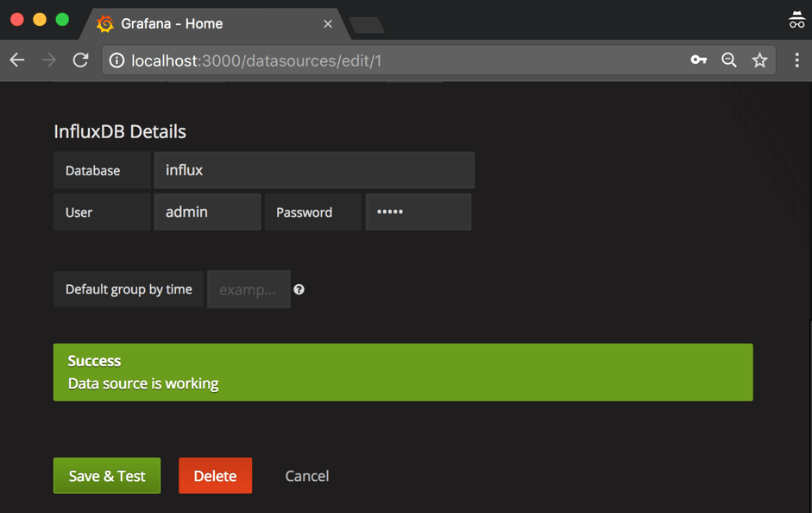Click the Success alert banner

[x=403, y=372]
